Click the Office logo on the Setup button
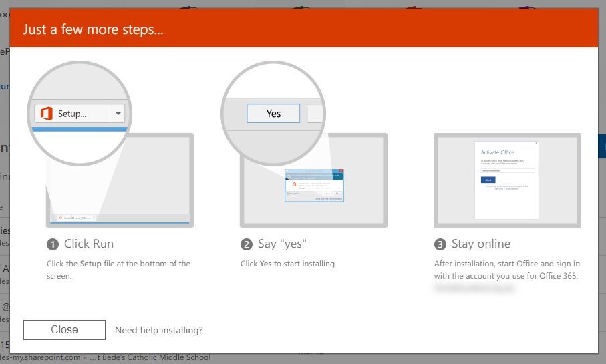 coord(47,114)
